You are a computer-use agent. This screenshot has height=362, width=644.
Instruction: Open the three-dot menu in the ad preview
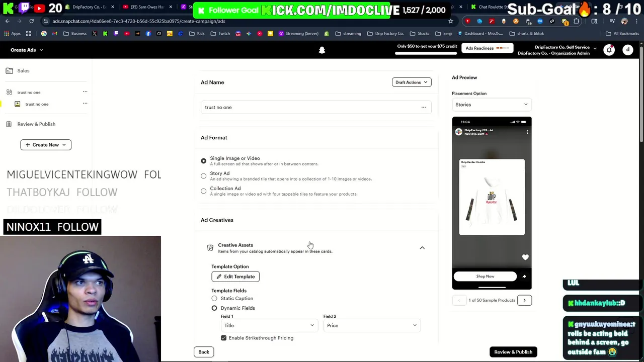[527, 132]
